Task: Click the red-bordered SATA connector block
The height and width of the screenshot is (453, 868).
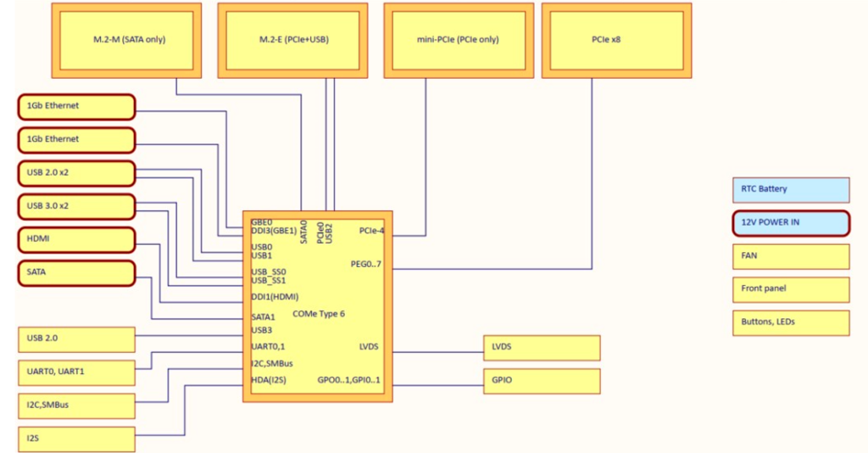Action: coord(76,273)
